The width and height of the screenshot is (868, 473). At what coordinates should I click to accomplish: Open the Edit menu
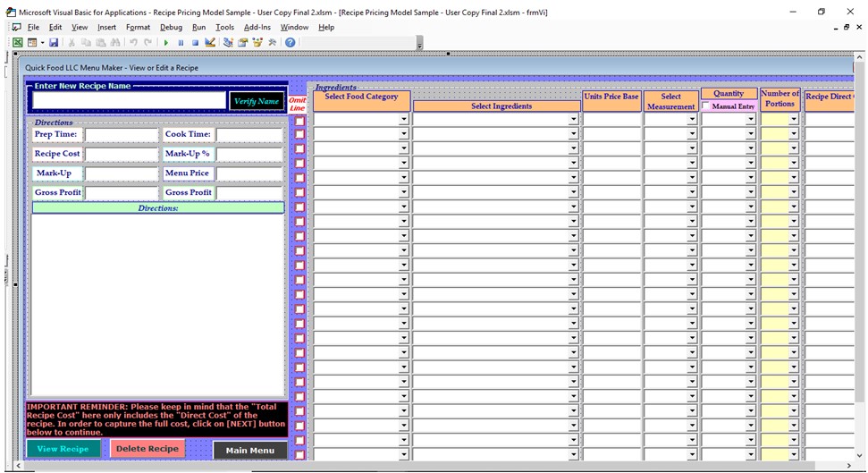tap(55, 27)
